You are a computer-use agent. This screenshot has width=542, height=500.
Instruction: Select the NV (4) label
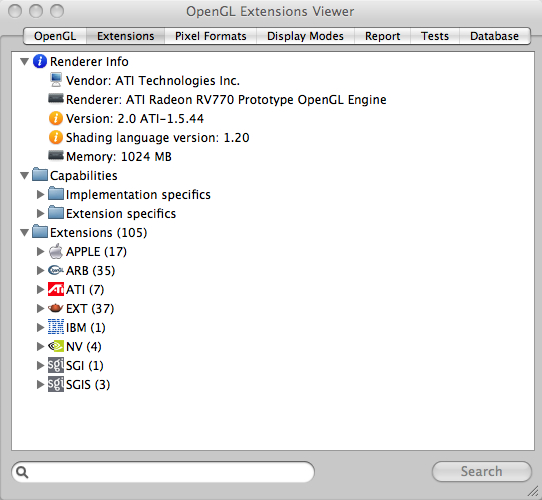(x=84, y=346)
